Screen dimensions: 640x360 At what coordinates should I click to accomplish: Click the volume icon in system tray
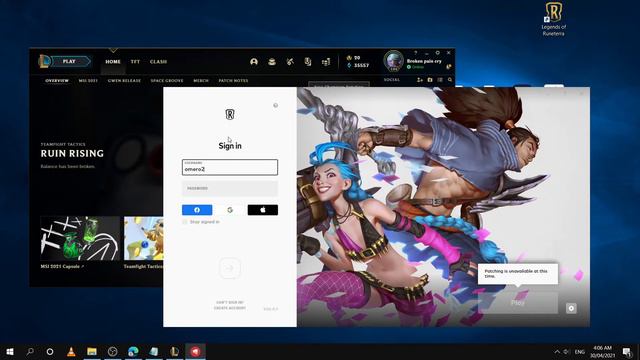[x=567, y=351]
